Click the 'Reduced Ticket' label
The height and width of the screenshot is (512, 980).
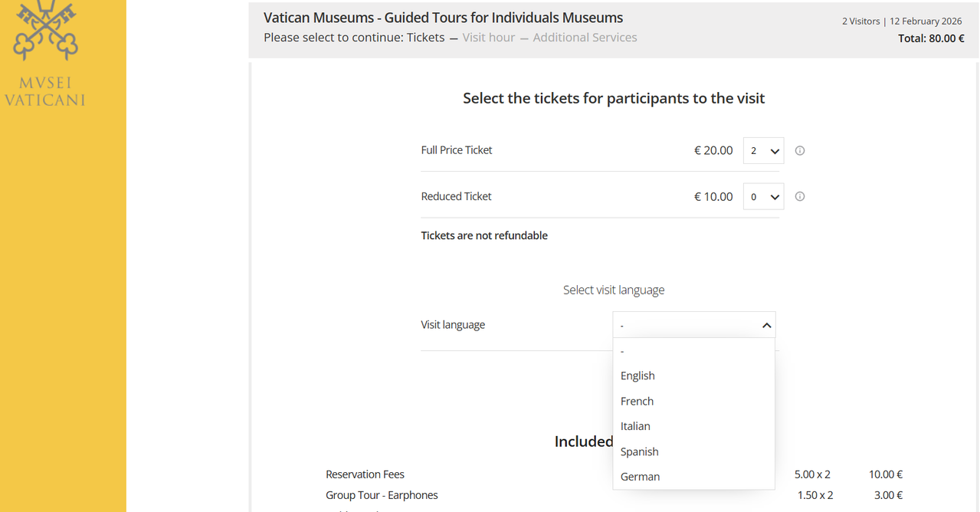456,196
